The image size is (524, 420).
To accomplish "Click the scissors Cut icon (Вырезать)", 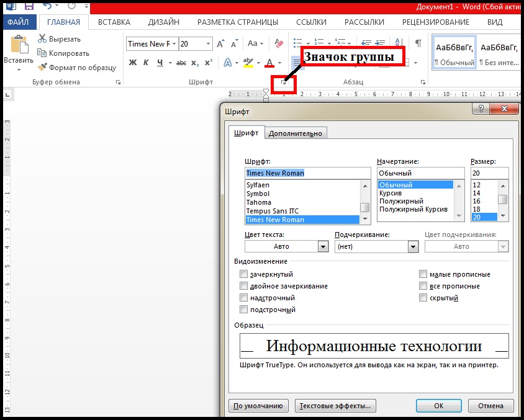I will click(x=42, y=38).
